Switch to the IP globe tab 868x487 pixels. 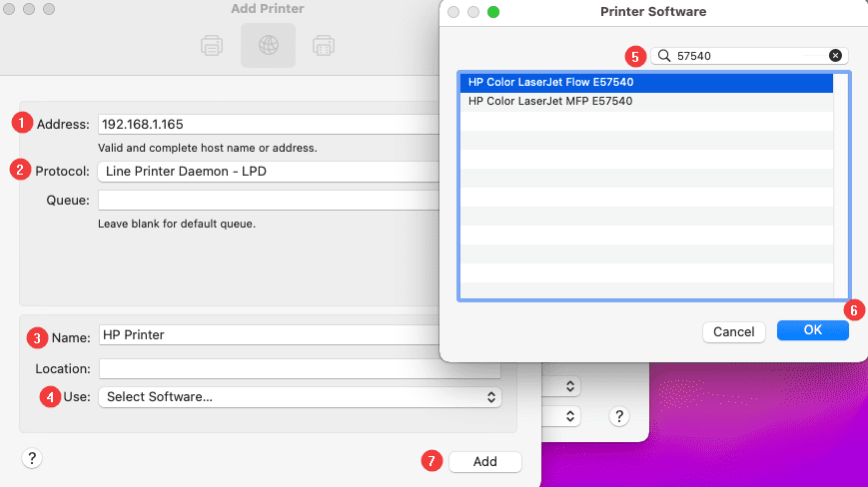click(x=268, y=45)
